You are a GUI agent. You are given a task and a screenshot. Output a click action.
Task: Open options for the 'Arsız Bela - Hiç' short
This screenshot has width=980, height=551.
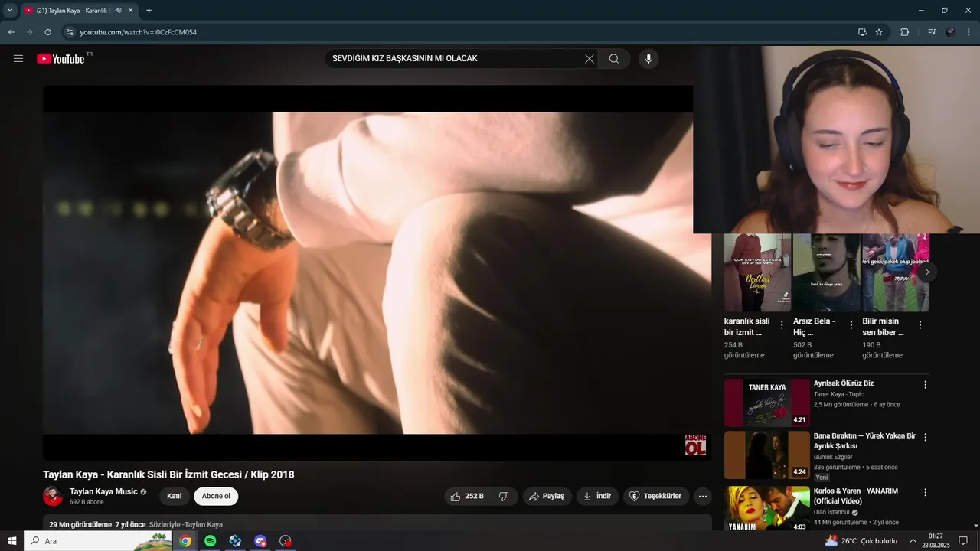(851, 325)
